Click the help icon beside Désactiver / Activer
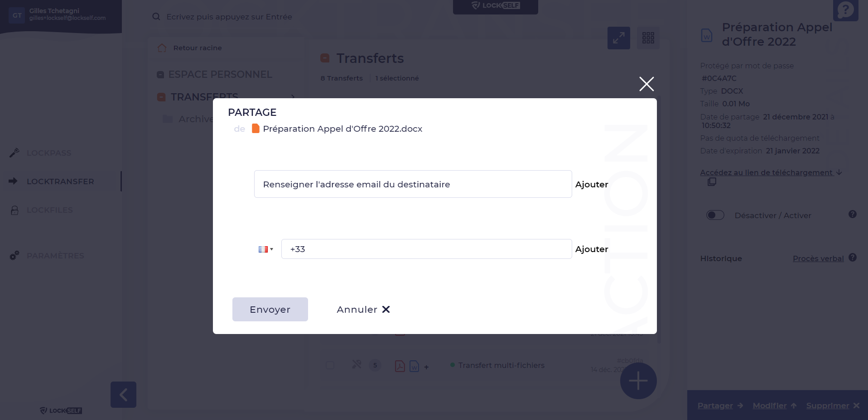Screen dimensions: 868x420 [x=853, y=215]
